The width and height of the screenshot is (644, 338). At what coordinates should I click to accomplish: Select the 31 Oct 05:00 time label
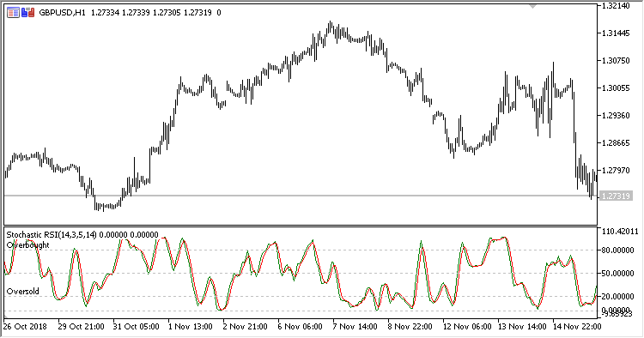(136, 327)
